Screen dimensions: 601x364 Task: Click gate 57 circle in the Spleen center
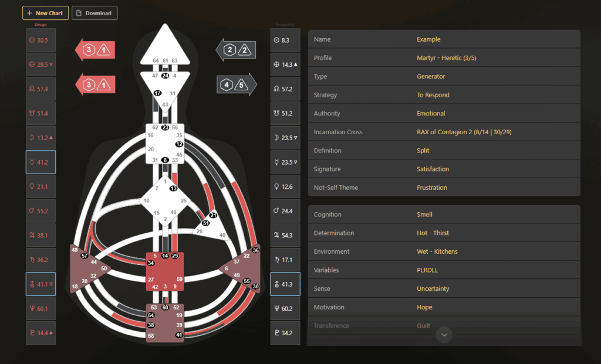(85, 256)
